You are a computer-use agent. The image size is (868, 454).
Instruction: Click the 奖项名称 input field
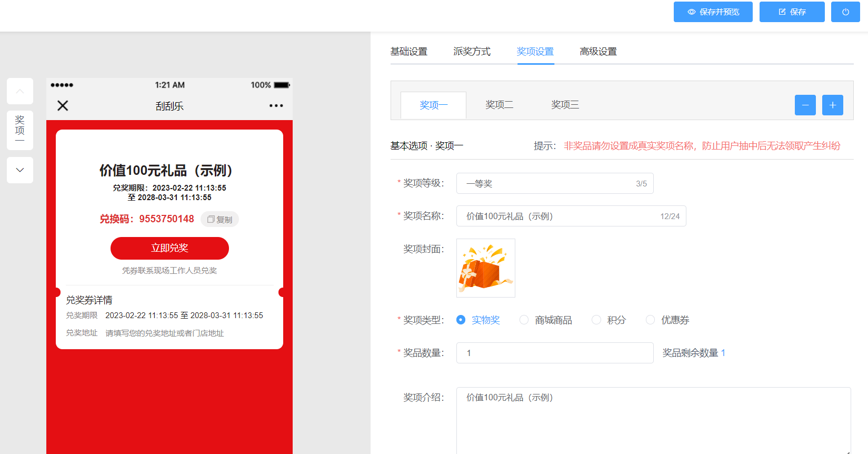pyautogui.click(x=571, y=216)
